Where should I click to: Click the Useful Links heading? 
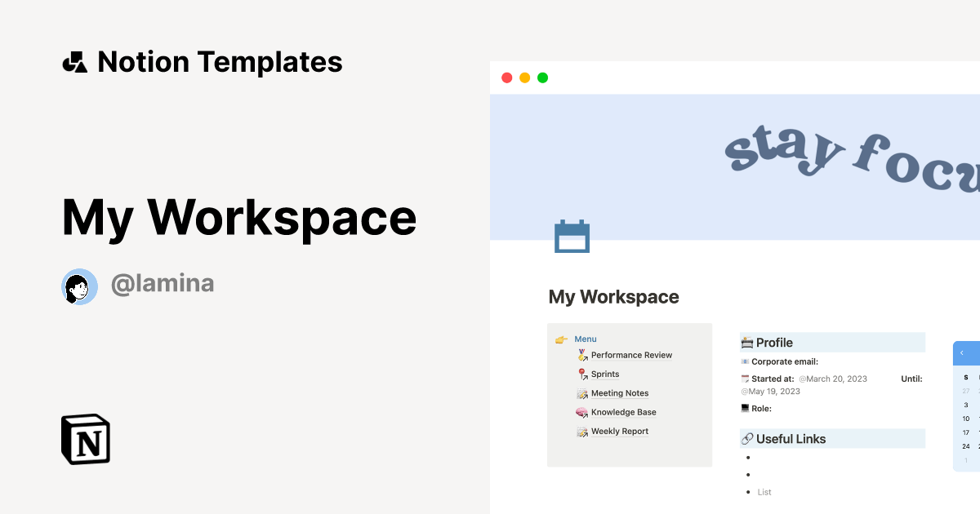[791, 439]
